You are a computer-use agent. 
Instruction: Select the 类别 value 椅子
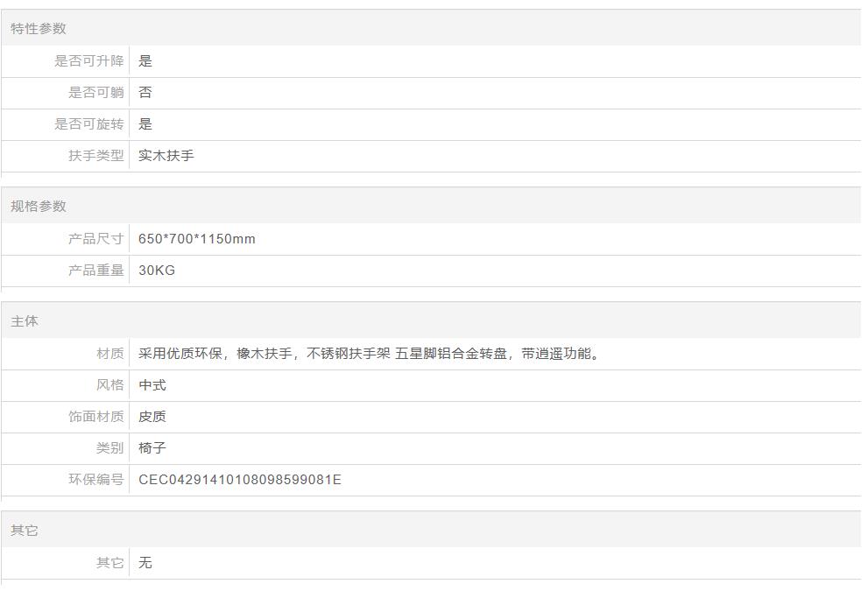tap(152, 448)
